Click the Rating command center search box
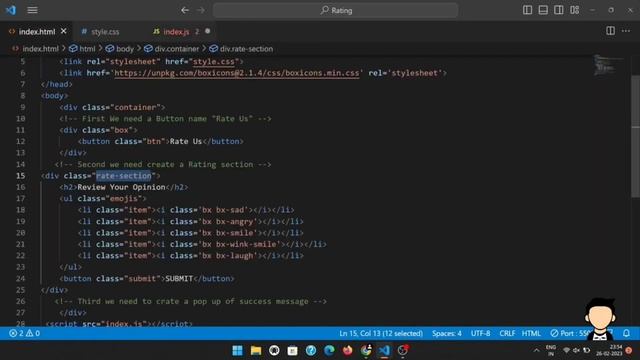 (336, 10)
